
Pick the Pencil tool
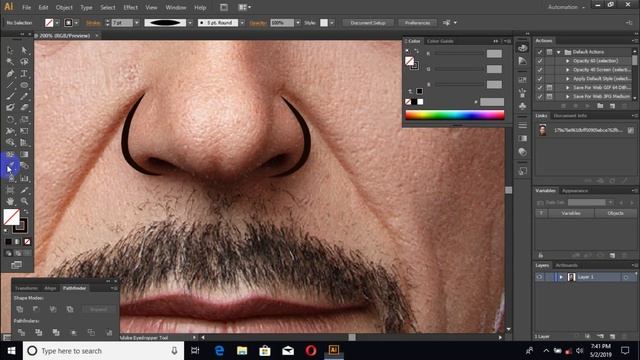(24, 96)
